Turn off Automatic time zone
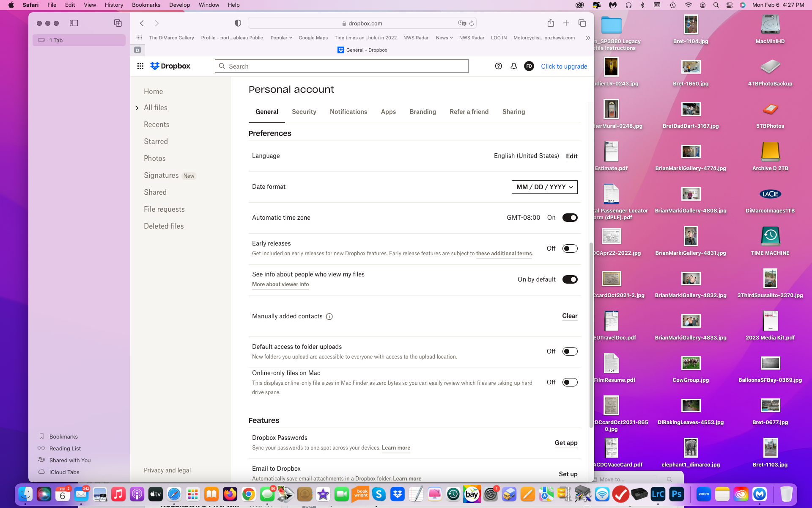812x508 pixels. pos(570,218)
